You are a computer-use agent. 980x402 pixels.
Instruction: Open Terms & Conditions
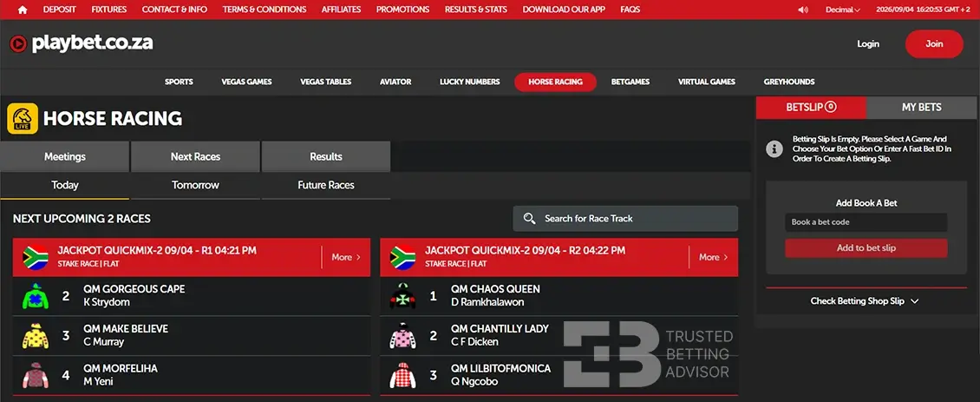(x=265, y=10)
